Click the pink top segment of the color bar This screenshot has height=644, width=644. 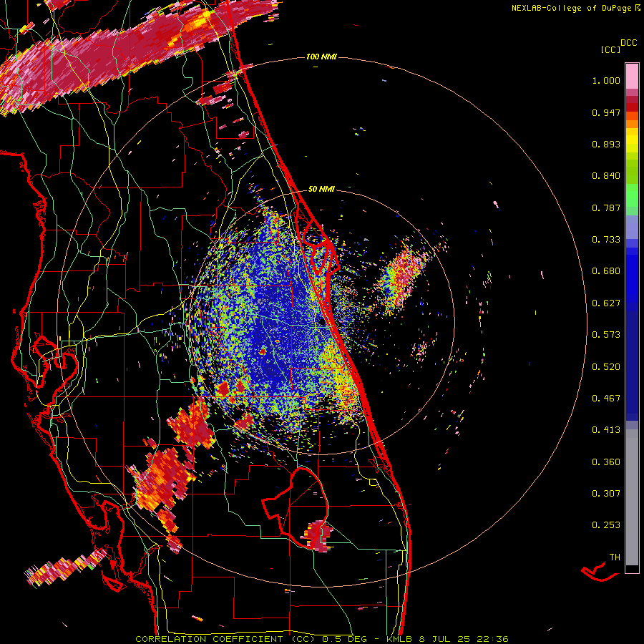coord(632,76)
